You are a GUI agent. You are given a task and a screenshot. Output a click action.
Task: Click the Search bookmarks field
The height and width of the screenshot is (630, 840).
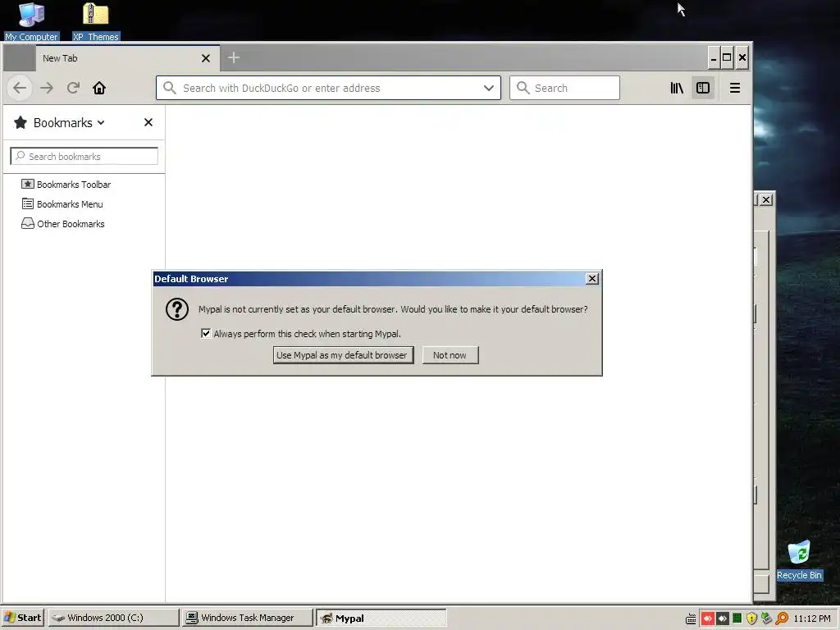pos(84,157)
